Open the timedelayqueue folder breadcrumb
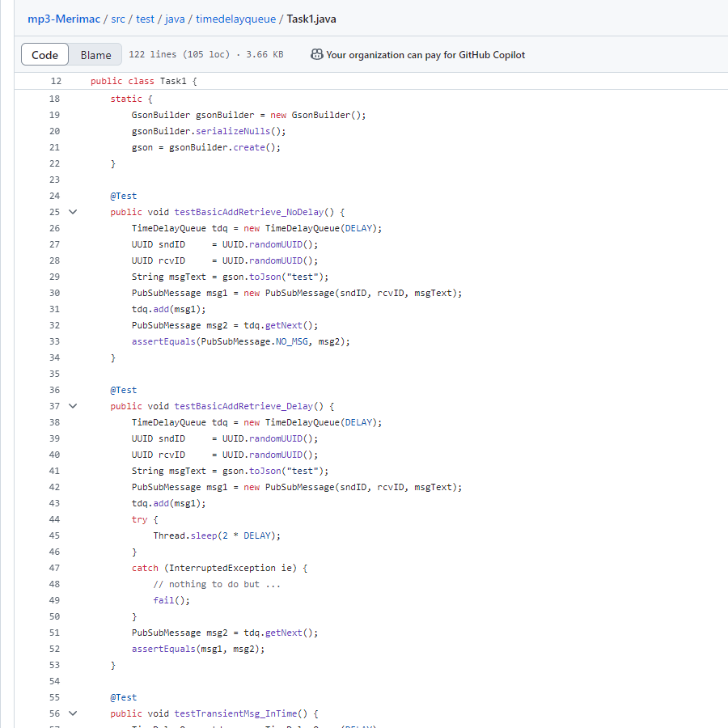 (235, 19)
